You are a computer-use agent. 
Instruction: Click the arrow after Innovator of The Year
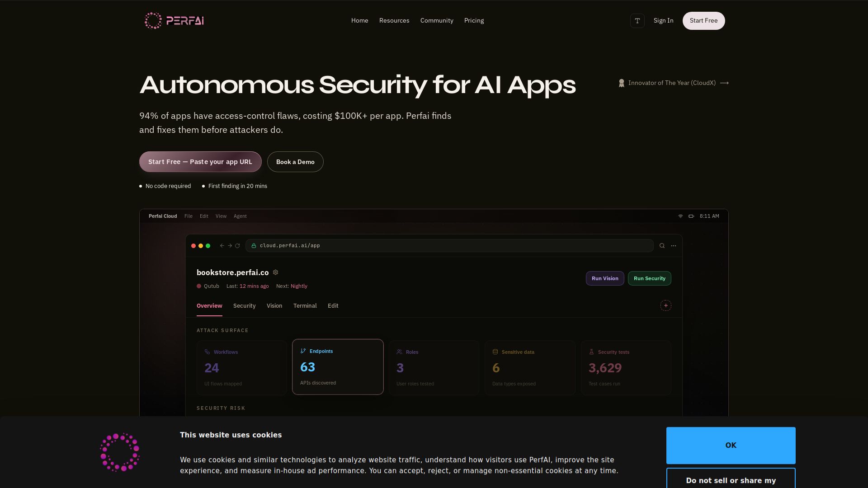click(x=724, y=83)
